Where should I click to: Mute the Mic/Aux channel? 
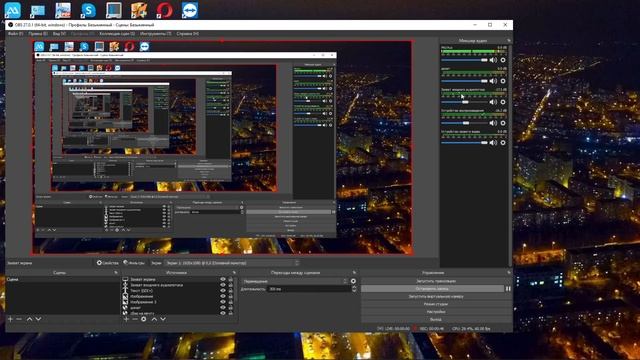tap(493, 60)
